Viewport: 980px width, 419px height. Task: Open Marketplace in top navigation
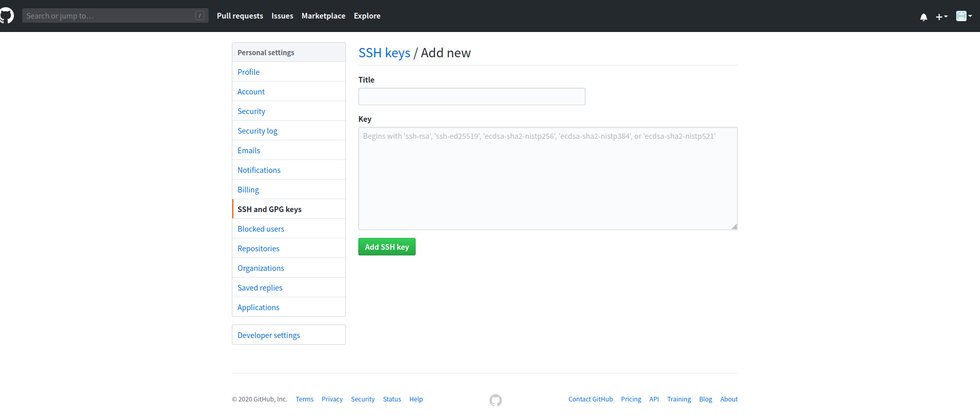(324, 16)
